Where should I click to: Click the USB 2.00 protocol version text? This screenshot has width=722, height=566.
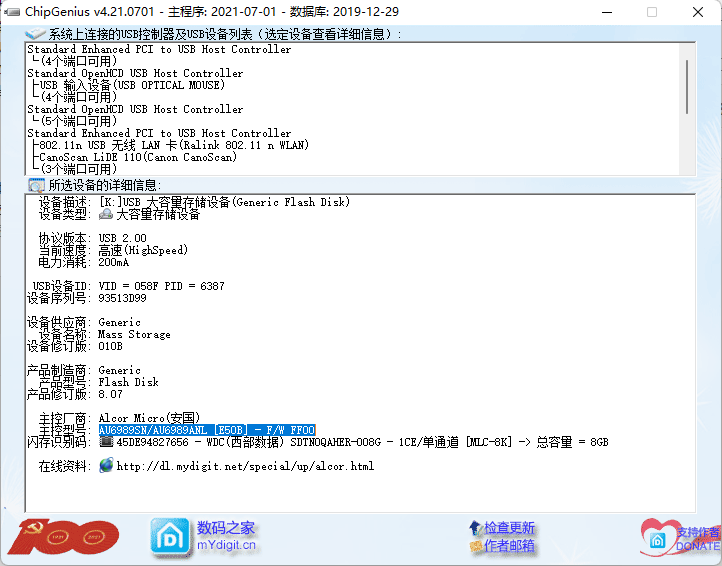pos(122,239)
